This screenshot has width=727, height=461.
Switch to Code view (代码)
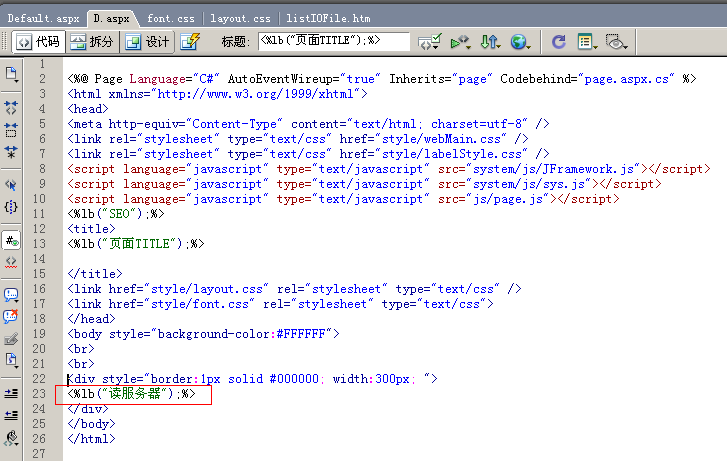38,42
